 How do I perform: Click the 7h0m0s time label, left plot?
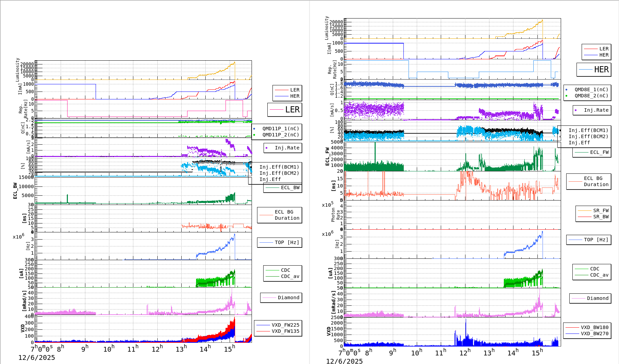coord(42,349)
